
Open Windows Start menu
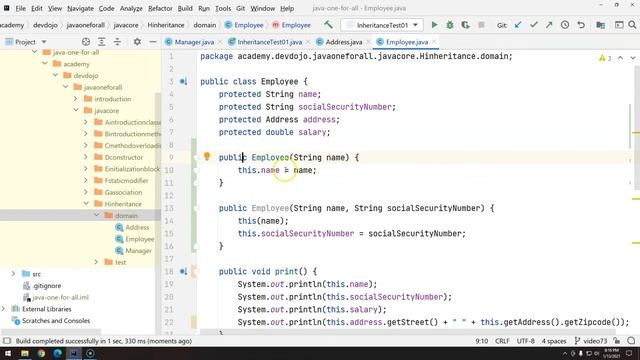point(8,353)
